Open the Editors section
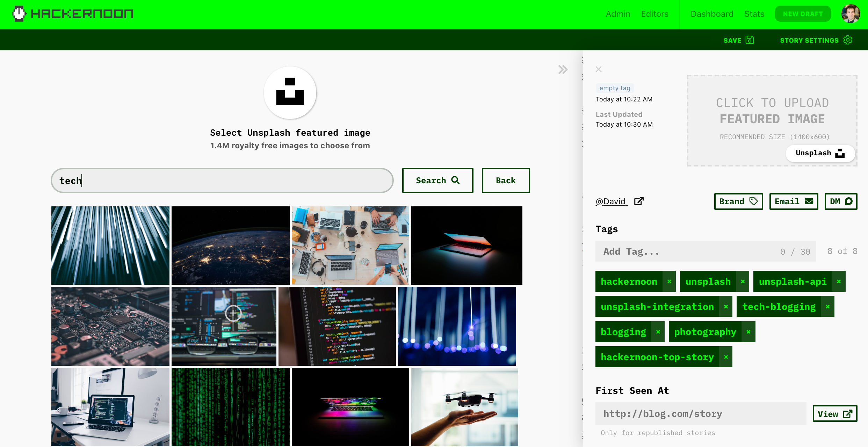This screenshot has height=447, width=868. pyautogui.click(x=654, y=14)
